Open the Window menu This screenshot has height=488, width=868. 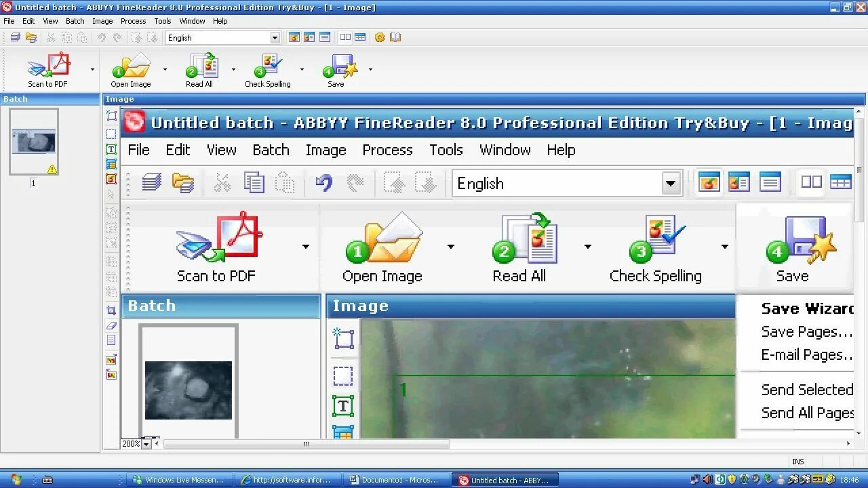pos(193,21)
